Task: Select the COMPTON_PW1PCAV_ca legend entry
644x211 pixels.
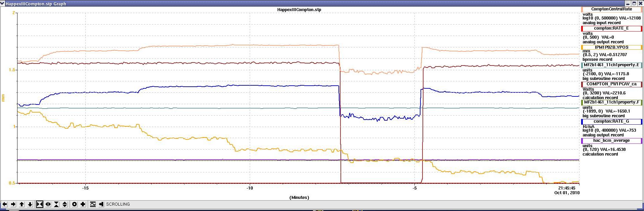Action: click(x=611, y=84)
